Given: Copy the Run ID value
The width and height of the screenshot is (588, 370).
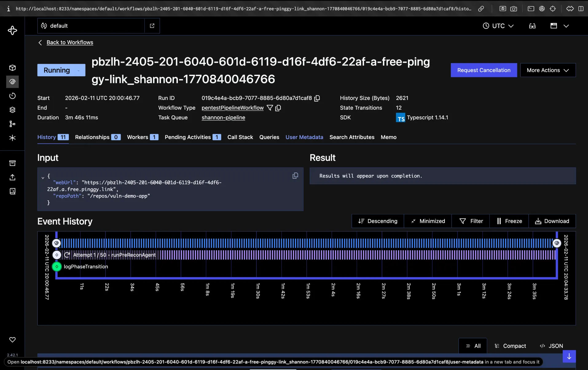Looking at the screenshot, I should coord(317,98).
